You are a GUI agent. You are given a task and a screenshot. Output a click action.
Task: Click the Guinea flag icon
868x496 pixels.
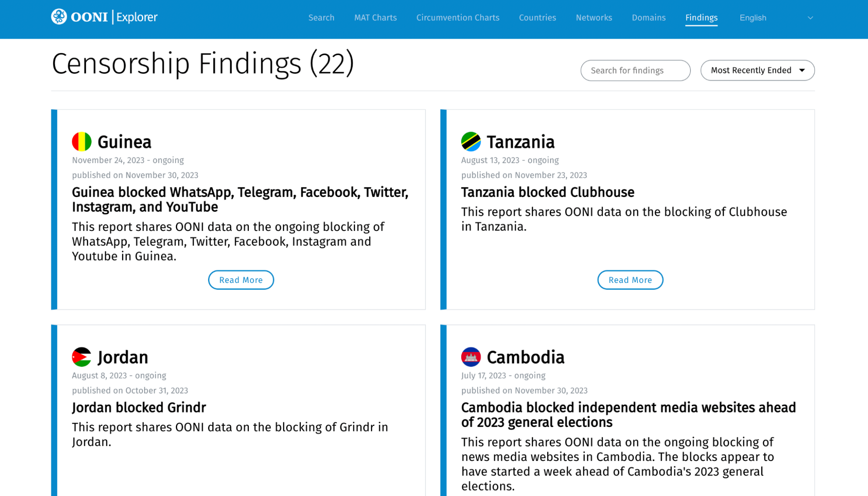click(82, 141)
